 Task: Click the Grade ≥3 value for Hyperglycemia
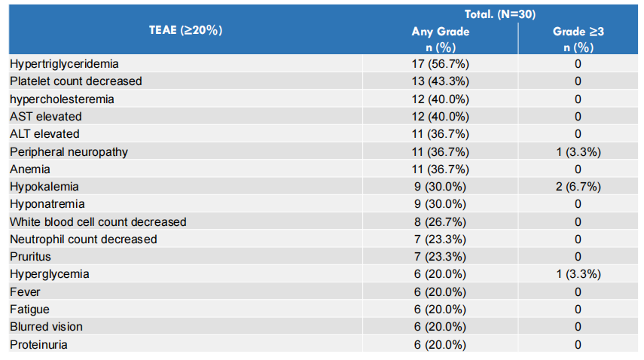click(x=578, y=274)
